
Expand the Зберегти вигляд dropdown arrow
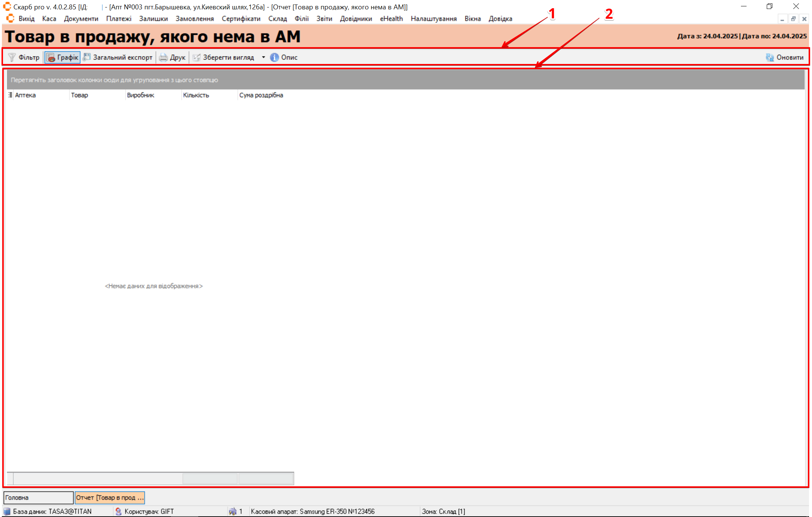point(263,57)
